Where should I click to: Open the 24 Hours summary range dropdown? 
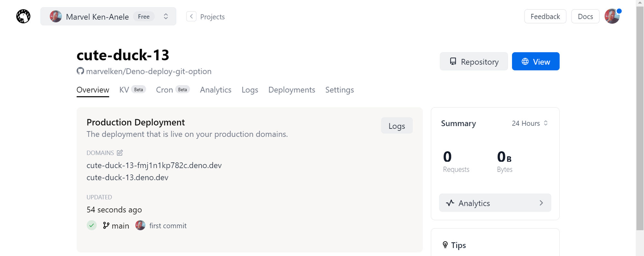(x=530, y=123)
